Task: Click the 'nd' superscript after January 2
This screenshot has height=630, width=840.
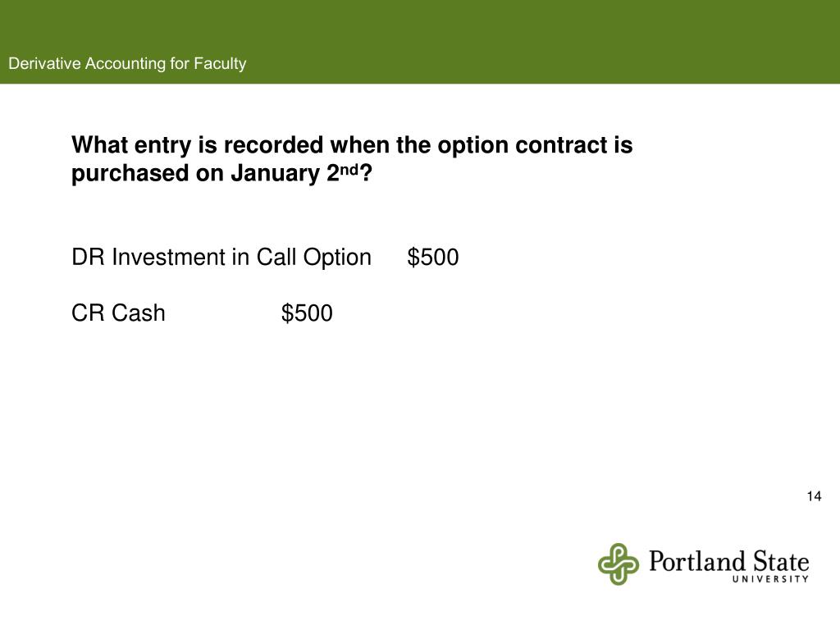Action: tap(349, 169)
